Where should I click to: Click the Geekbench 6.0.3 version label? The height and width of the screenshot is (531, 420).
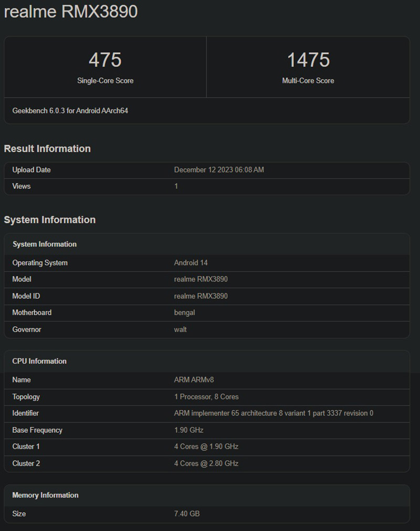click(71, 110)
